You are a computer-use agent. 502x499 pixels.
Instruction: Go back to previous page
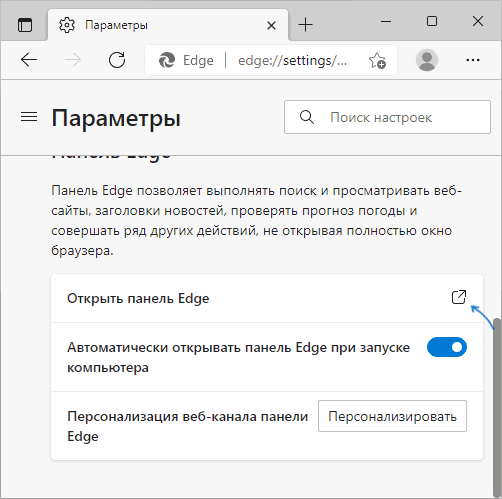29,60
